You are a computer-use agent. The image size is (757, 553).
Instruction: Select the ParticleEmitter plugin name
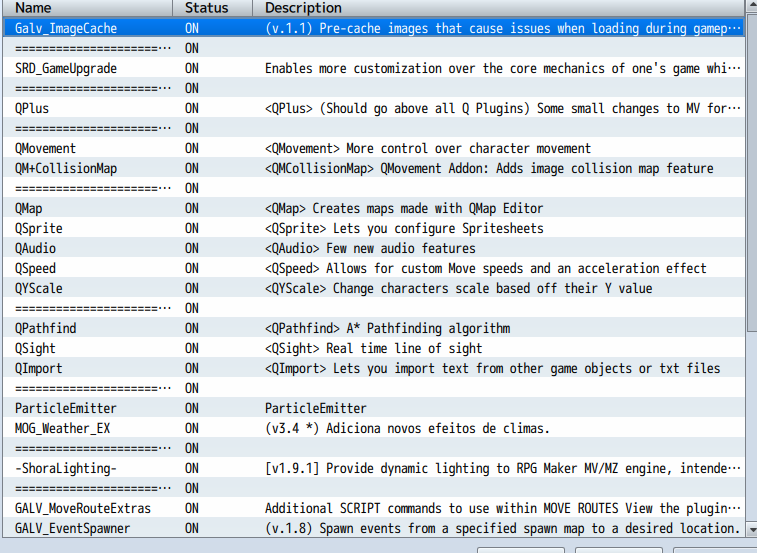pos(66,409)
